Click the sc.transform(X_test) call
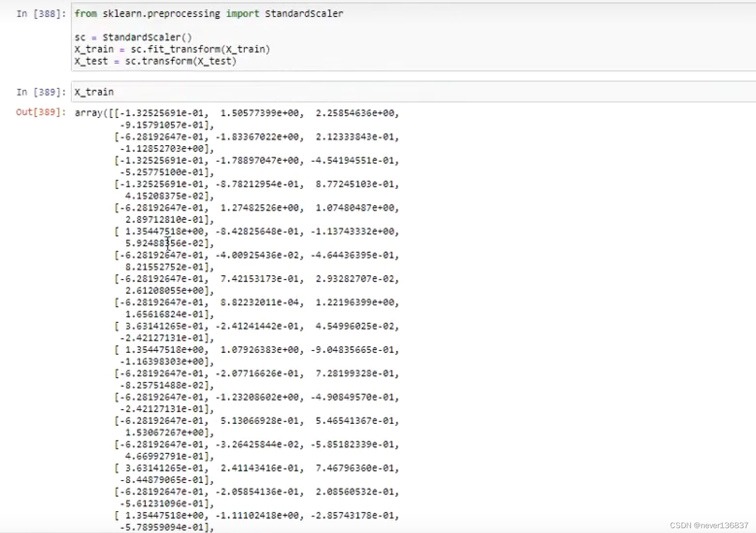 [x=181, y=61]
